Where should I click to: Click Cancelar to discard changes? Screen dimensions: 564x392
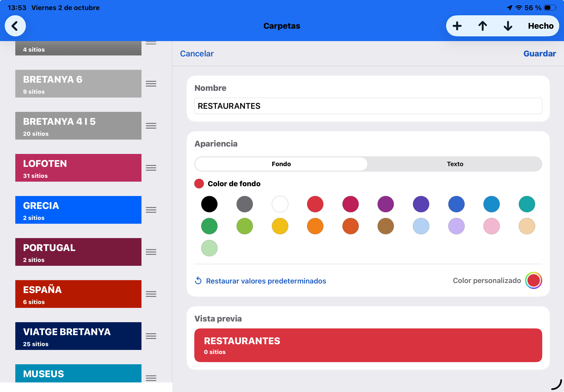point(197,54)
